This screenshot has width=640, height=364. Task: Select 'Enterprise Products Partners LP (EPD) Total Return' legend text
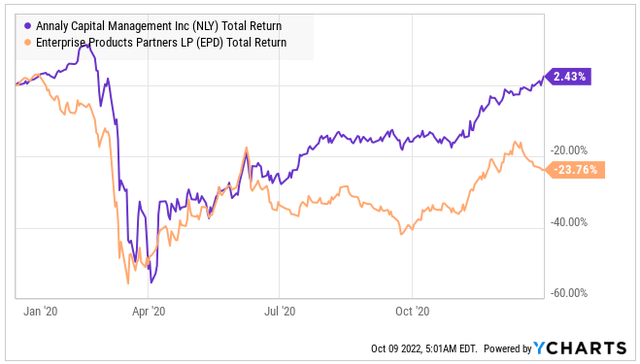[161, 42]
